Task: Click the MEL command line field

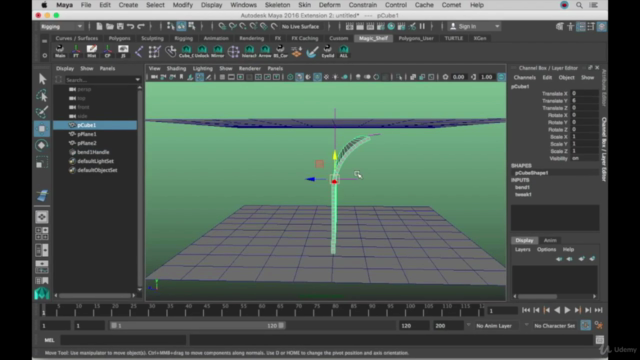Action: (123, 340)
